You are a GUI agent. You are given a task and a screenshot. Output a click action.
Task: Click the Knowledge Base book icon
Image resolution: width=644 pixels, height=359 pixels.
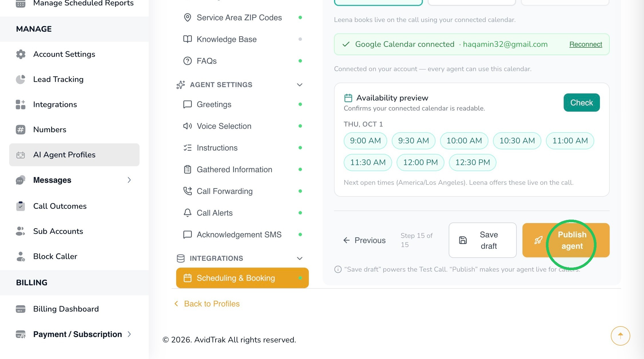coord(187,39)
